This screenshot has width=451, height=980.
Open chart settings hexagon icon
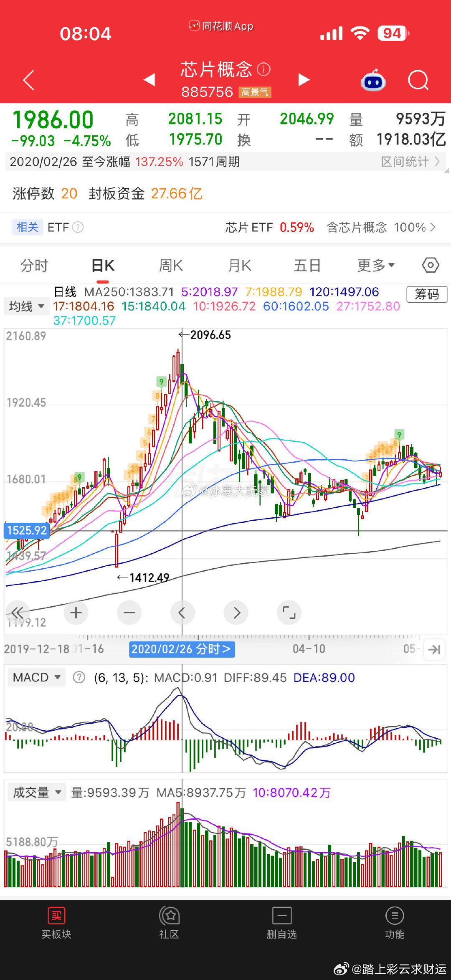point(430,265)
